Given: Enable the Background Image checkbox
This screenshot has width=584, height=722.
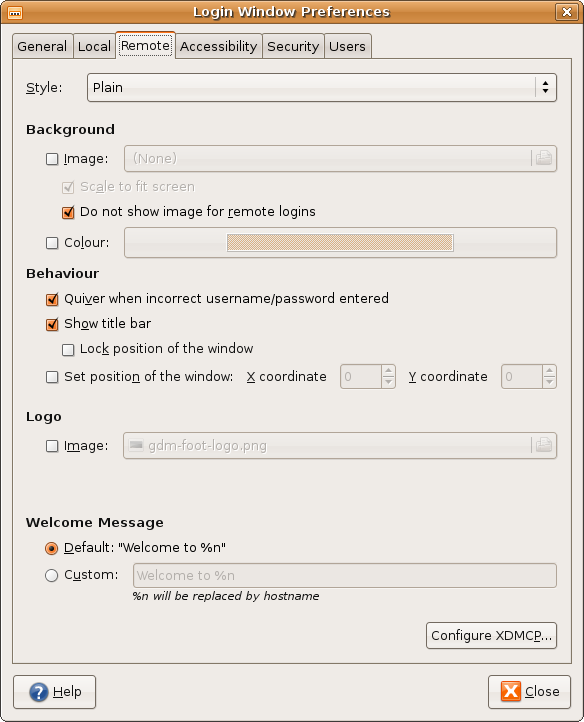Looking at the screenshot, I should pos(52,159).
